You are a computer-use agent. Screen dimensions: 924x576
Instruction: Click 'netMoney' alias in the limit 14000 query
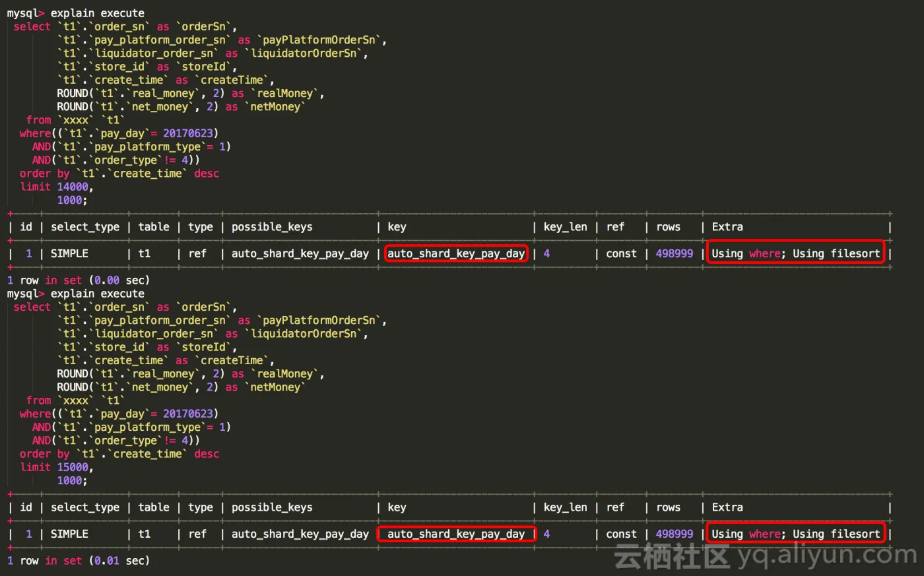coord(275,107)
